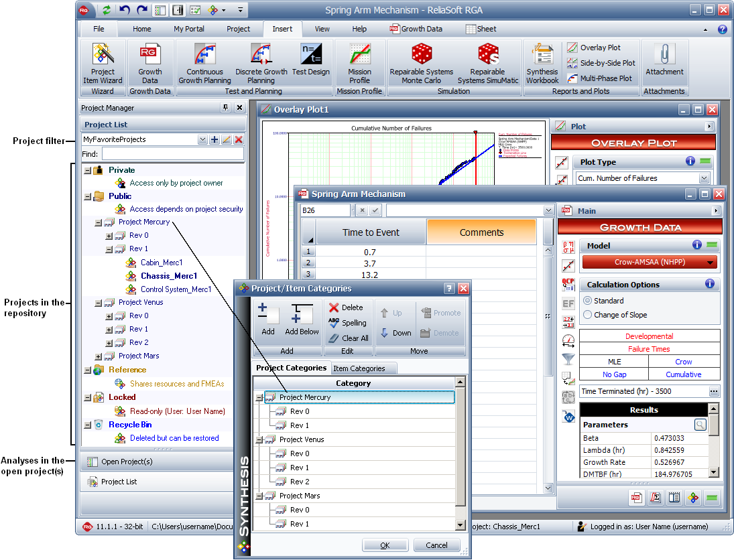This screenshot has width=734, height=560.
Task: Click Open Project(s) in Project Manager
Action: [x=158, y=462]
